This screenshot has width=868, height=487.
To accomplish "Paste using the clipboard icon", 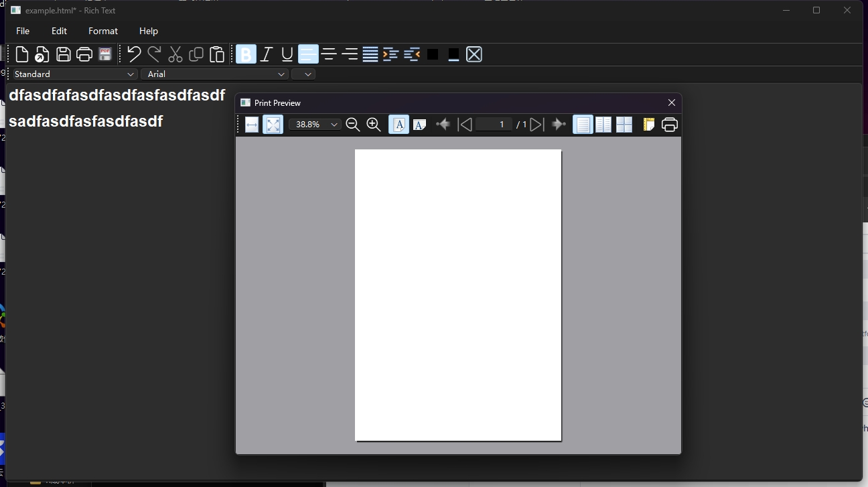I will 217,54.
